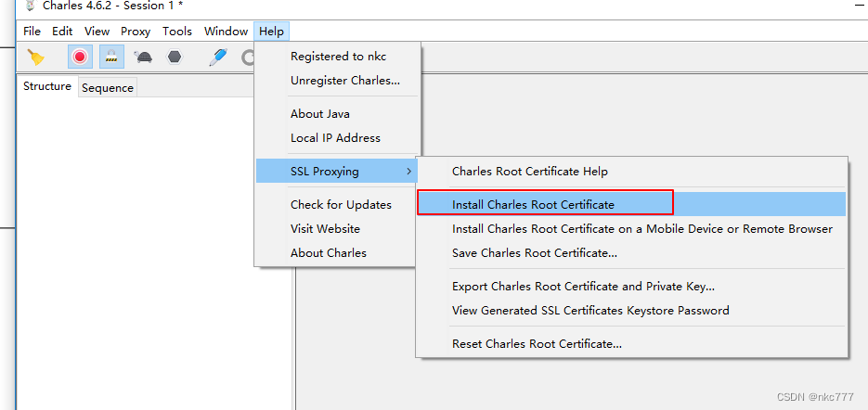The image size is (868, 410).
Task: Switch to the Structure tab
Action: (47, 86)
